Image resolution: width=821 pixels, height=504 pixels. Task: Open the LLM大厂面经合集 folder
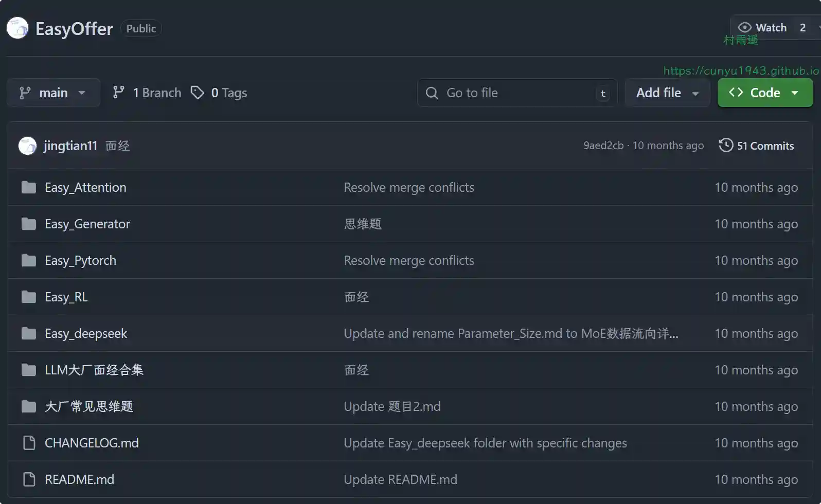[x=94, y=370]
